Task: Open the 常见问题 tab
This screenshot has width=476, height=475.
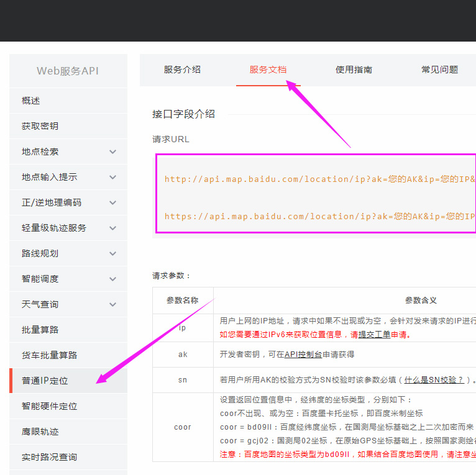Action: [439, 70]
